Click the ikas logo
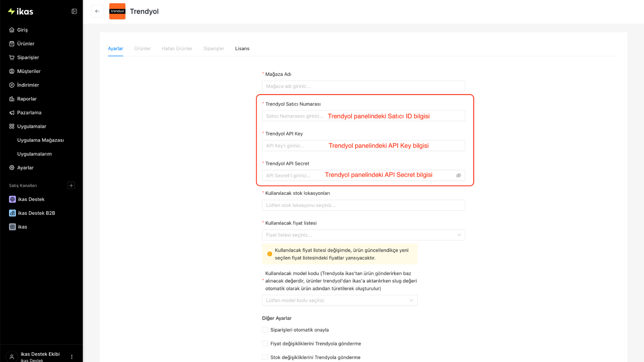 (20, 11)
